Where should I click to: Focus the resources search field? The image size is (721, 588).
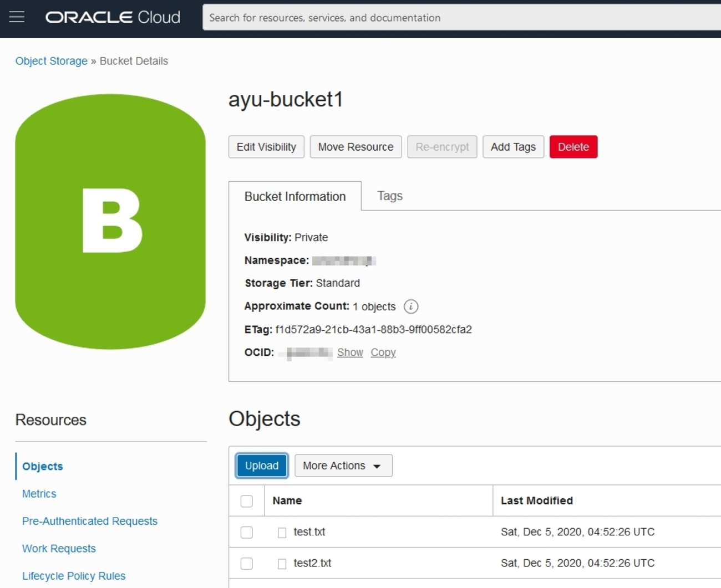coord(461,18)
